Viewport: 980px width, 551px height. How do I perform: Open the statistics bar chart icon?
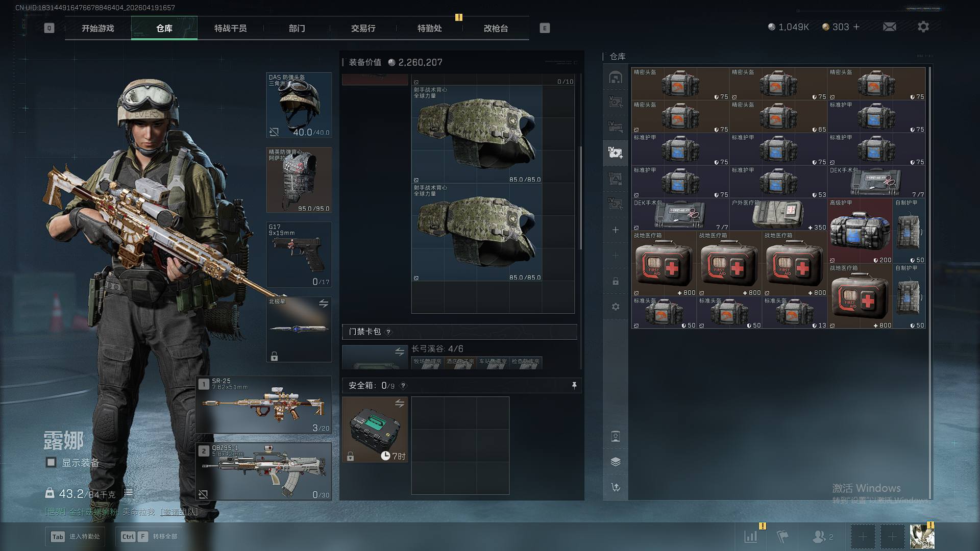coord(750,537)
